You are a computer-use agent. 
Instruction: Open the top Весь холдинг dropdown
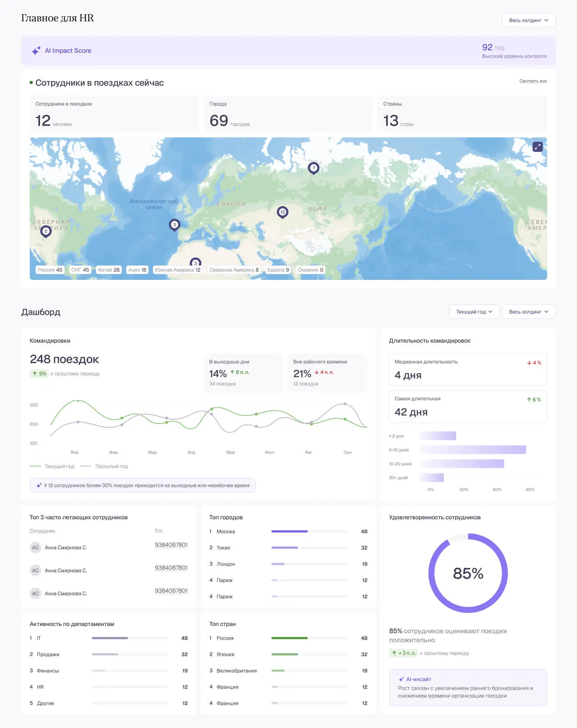coord(529,20)
